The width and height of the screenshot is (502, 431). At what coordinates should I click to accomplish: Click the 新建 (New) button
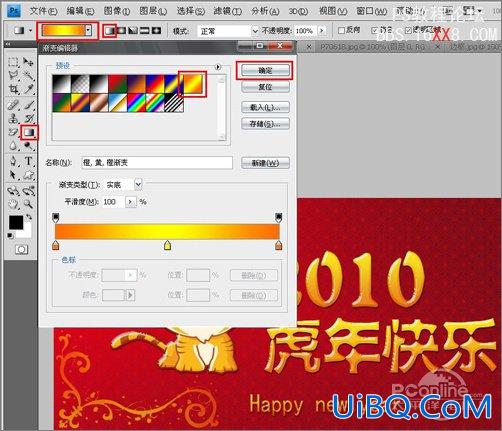(265, 163)
